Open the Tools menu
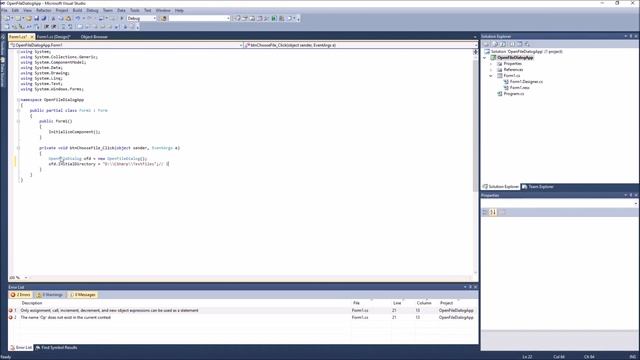 [135, 10]
